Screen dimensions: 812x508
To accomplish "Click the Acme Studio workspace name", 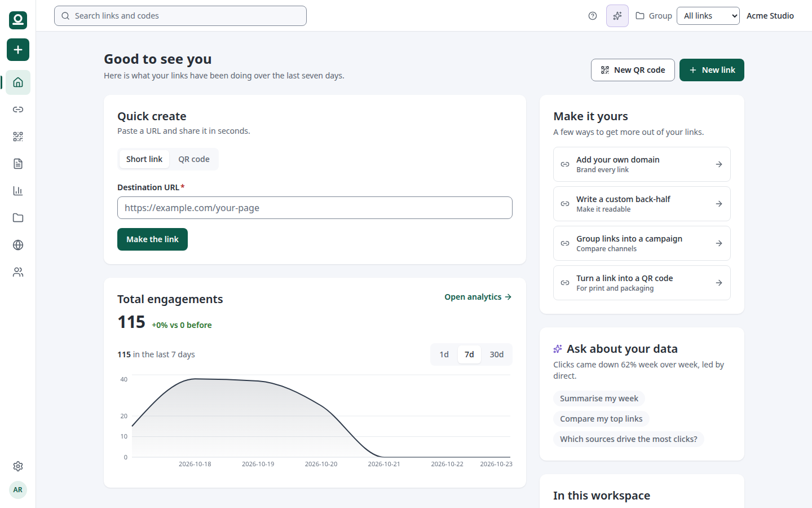I will tap(770, 16).
